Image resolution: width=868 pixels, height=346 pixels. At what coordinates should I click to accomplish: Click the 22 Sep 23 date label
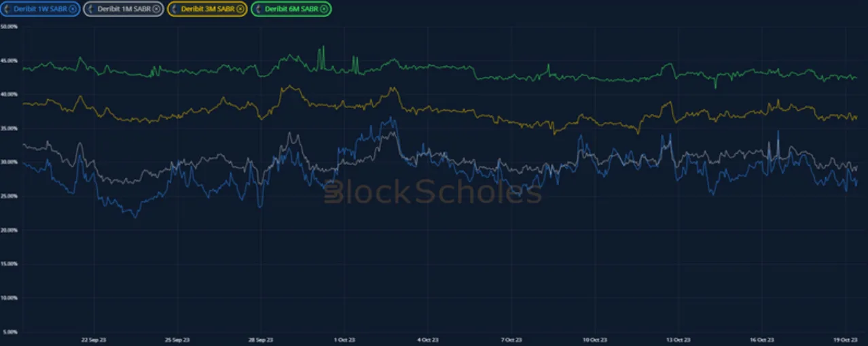pos(93,340)
